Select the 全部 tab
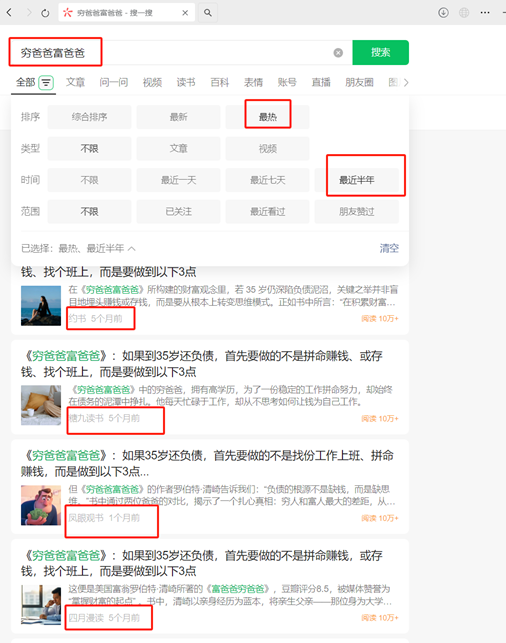 click(x=25, y=82)
